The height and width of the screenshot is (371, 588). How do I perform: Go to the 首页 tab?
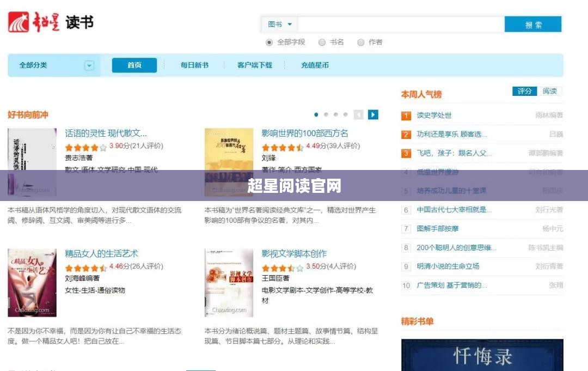tap(134, 65)
